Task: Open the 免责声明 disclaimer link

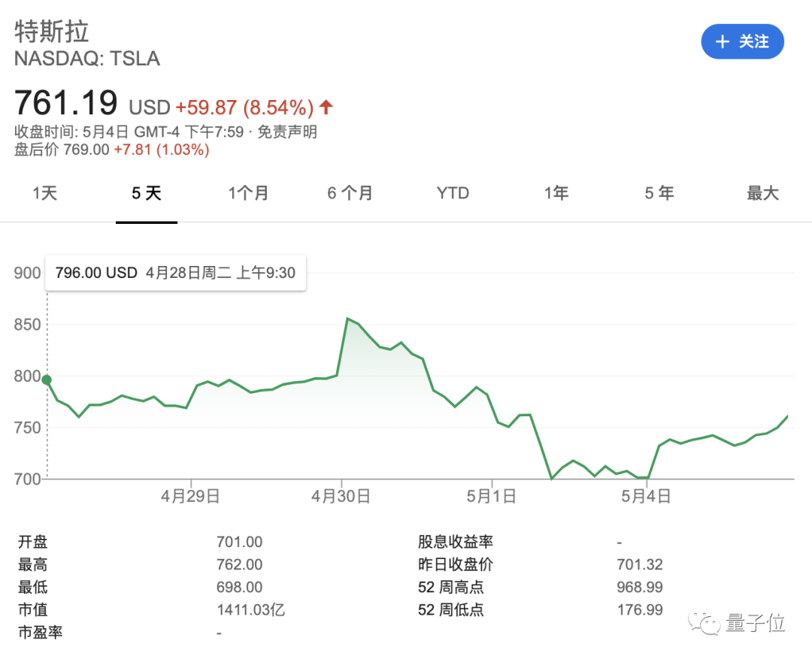Action: [287, 132]
